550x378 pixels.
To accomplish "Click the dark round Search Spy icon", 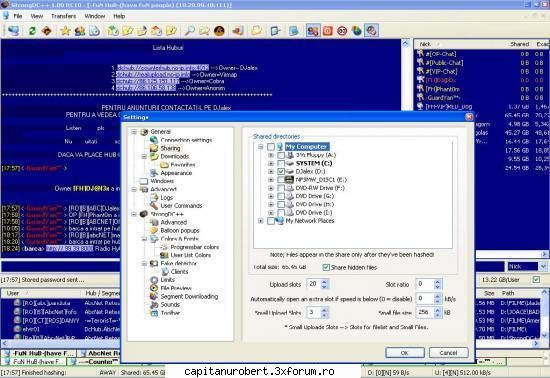I will 219,31.
